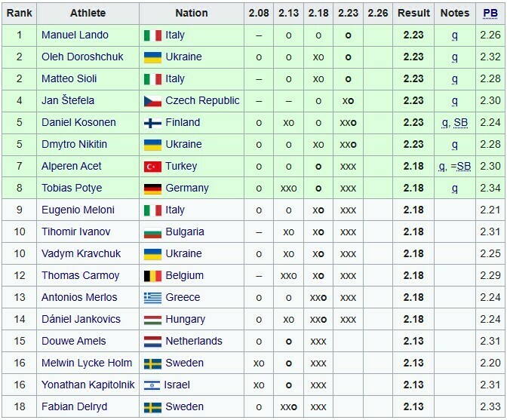Click the Bulgaria flag icon

tap(152, 232)
